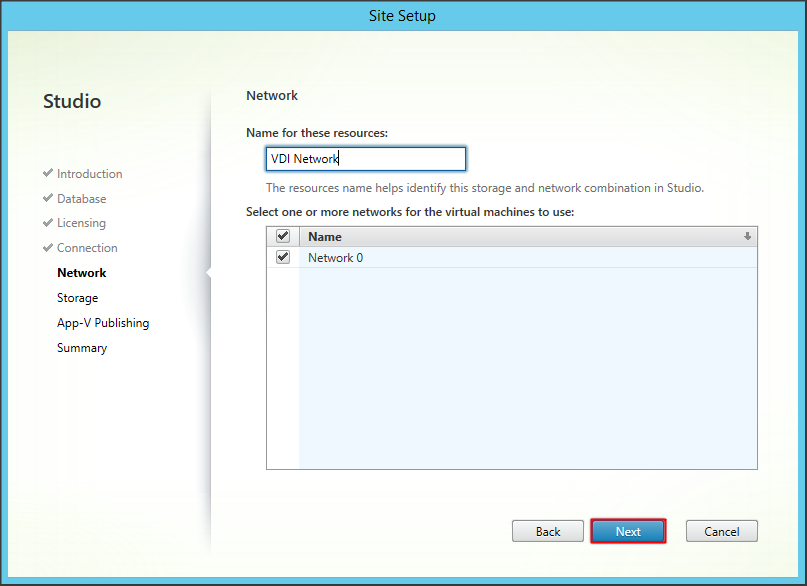The width and height of the screenshot is (807, 586).
Task: Uncheck the Network 0 checkbox
Action: (x=283, y=257)
